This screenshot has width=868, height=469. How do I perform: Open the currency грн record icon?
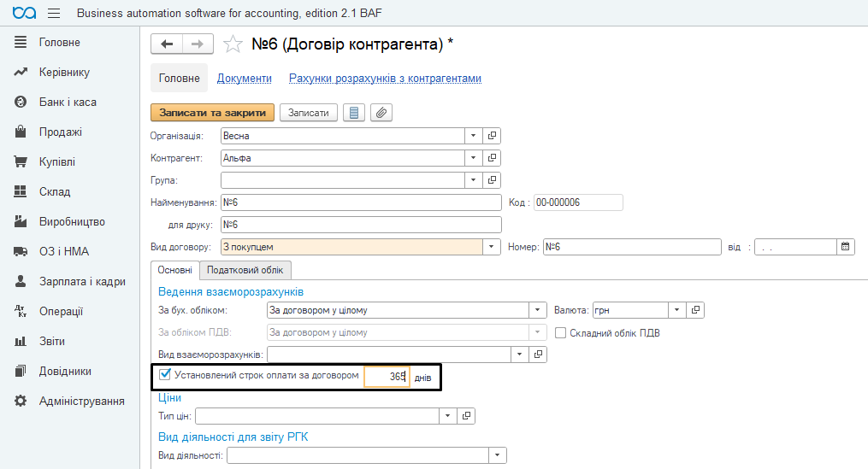click(695, 310)
